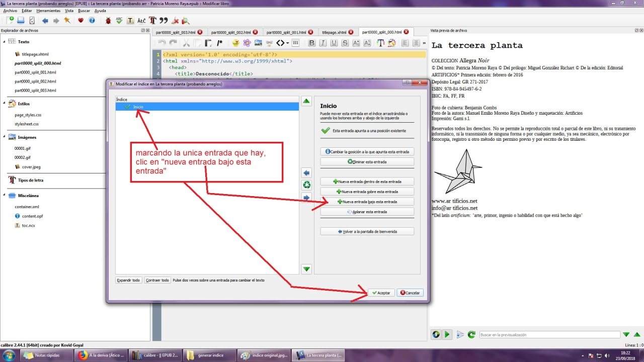Open spell check with the ABC icon
The height and width of the screenshot is (362, 644).
coord(119,21)
